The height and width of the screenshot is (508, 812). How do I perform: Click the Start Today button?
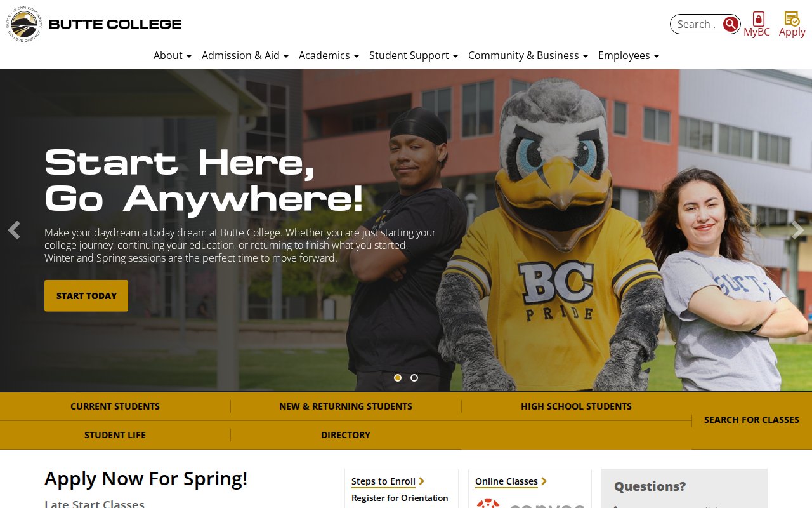coord(86,296)
